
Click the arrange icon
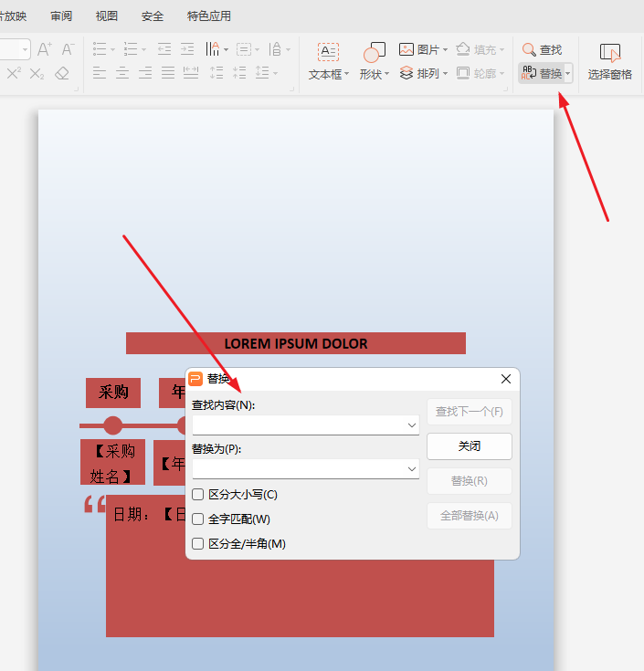tap(406, 73)
